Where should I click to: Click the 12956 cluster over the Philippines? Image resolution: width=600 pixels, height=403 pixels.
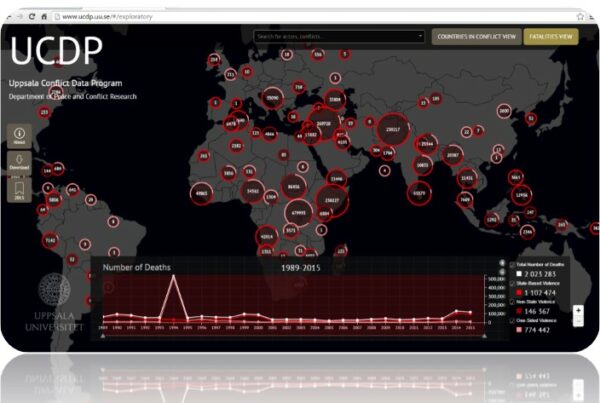point(521,195)
